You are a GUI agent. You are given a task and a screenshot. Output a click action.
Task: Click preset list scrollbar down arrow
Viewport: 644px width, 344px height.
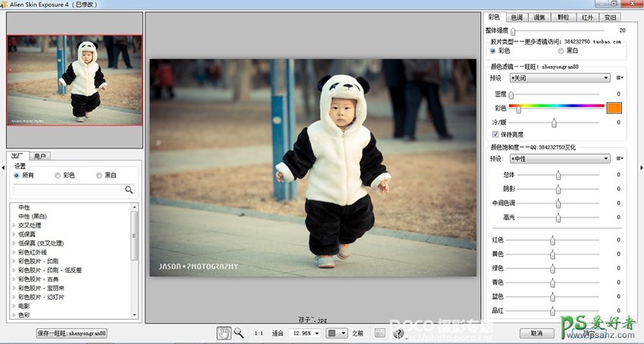(135, 314)
